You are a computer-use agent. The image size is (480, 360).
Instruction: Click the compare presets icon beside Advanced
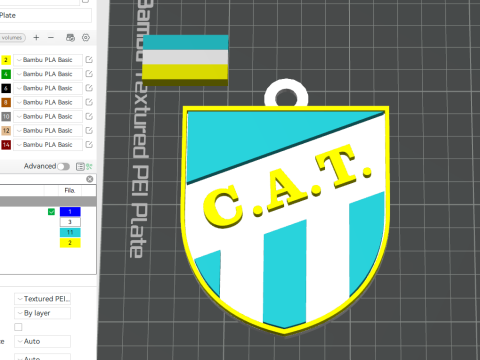(x=89, y=166)
